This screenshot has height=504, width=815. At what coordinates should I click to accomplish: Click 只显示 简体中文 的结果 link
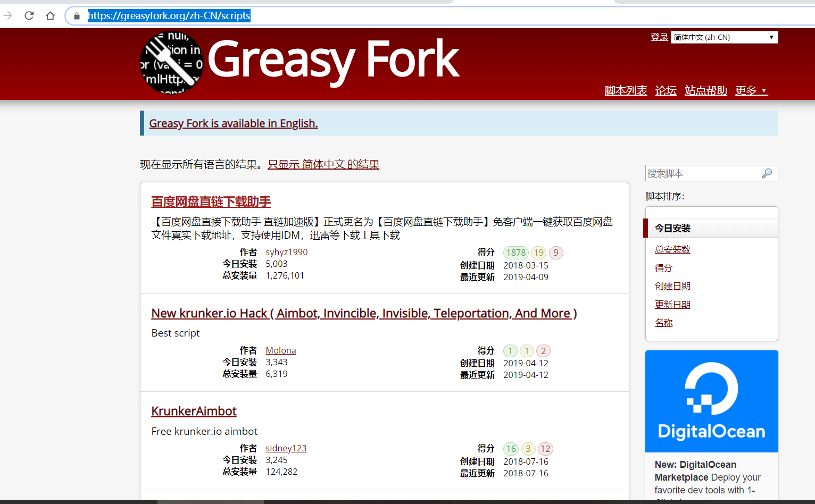pos(323,164)
